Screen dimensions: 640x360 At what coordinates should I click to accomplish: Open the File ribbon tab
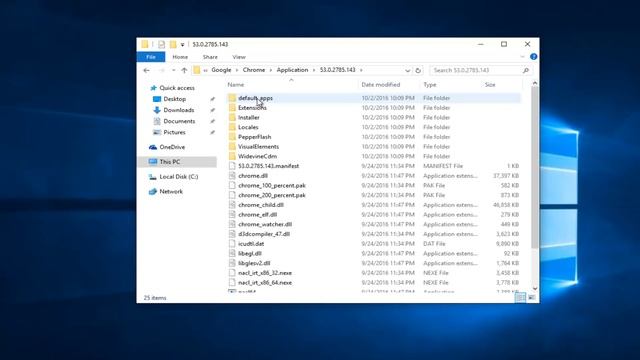click(x=151, y=57)
